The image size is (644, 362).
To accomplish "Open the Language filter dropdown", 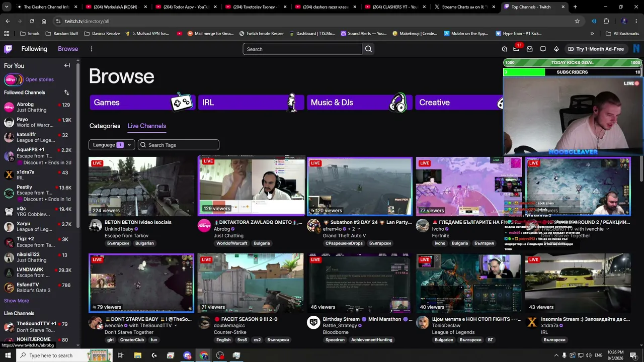I will [x=112, y=145].
